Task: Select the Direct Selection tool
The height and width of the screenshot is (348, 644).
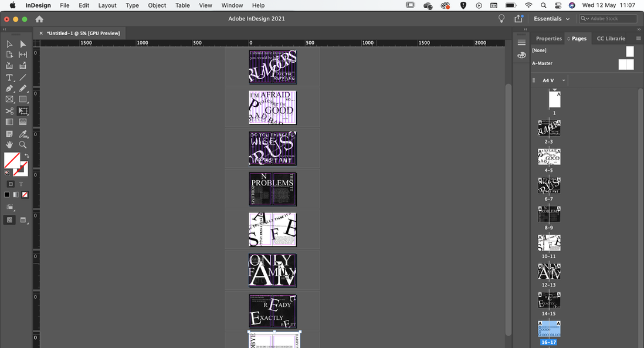Action: click(23, 44)
